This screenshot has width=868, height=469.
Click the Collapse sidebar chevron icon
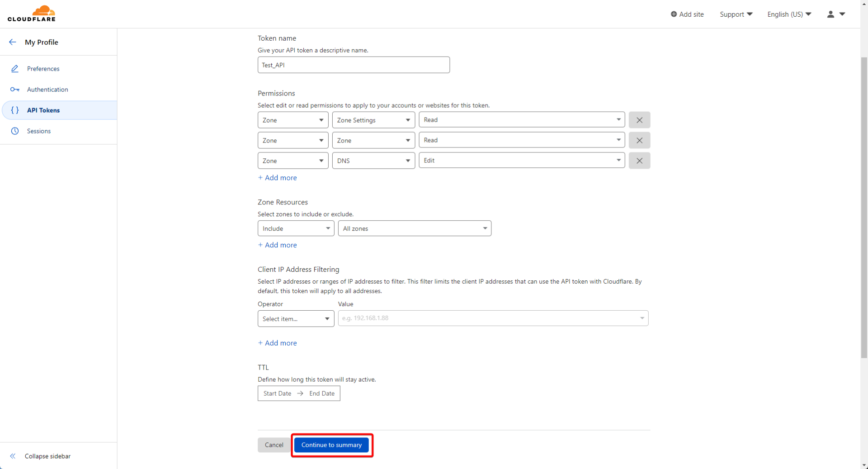pyautogui.click(x=13, y=456)
